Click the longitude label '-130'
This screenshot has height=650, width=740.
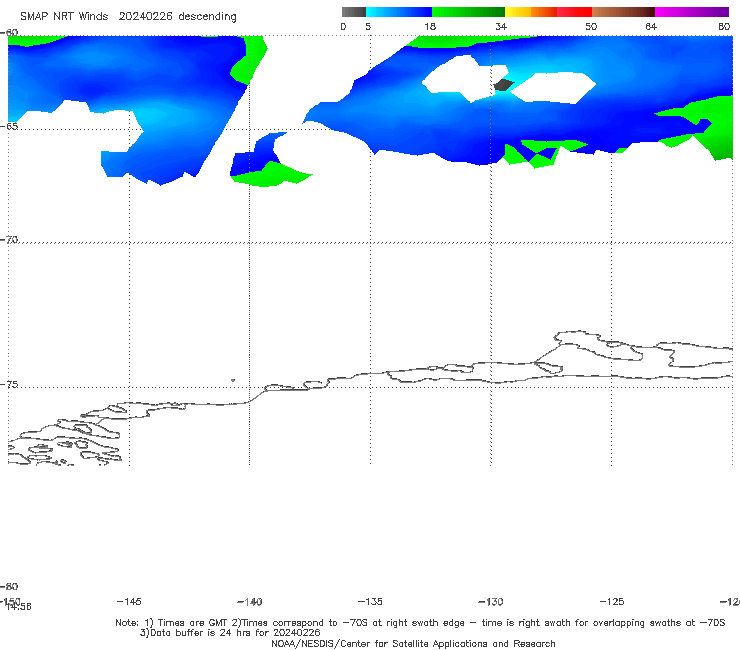click(491, 602)
